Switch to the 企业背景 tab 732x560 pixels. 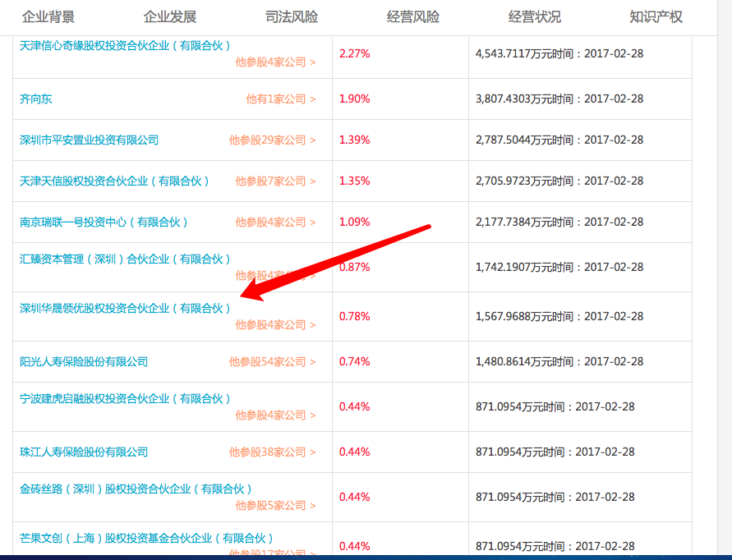point(48,16)
